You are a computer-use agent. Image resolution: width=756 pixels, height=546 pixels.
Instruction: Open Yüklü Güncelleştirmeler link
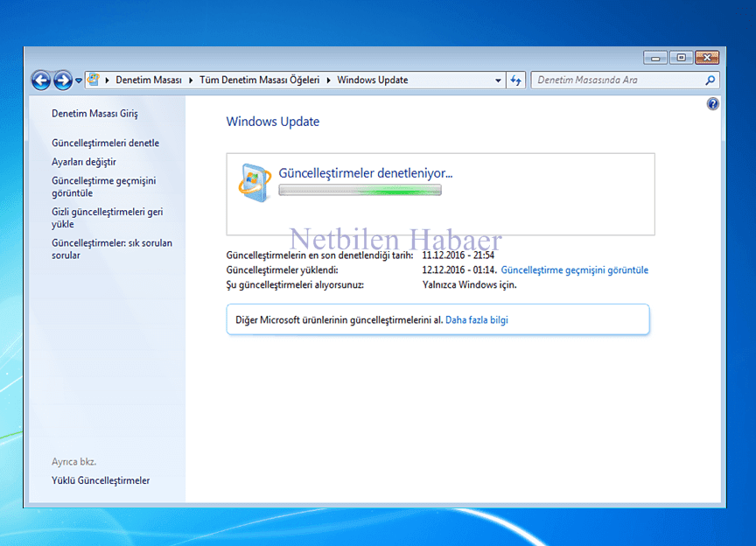click(101, 480)
